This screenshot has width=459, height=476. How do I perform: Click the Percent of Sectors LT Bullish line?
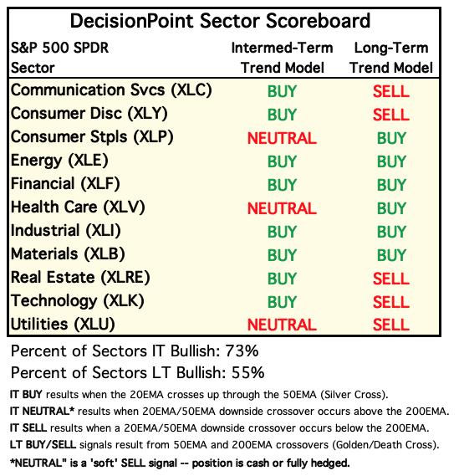click(x=137, y=373)
